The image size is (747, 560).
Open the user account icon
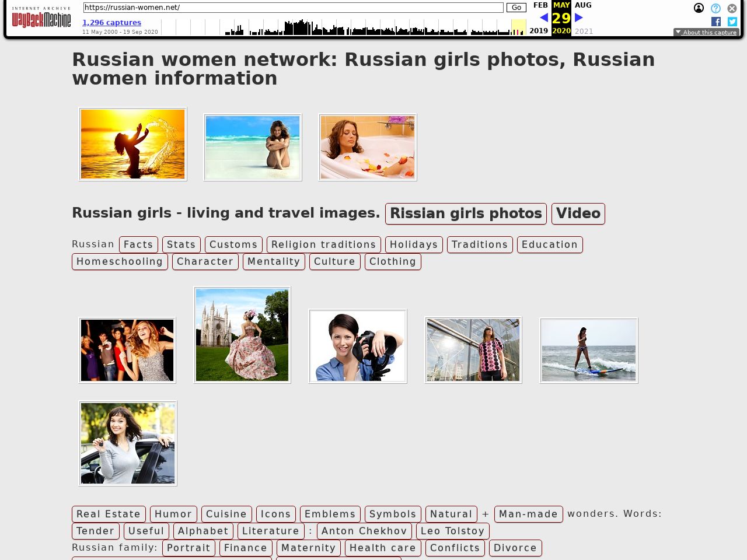[699, 8]
